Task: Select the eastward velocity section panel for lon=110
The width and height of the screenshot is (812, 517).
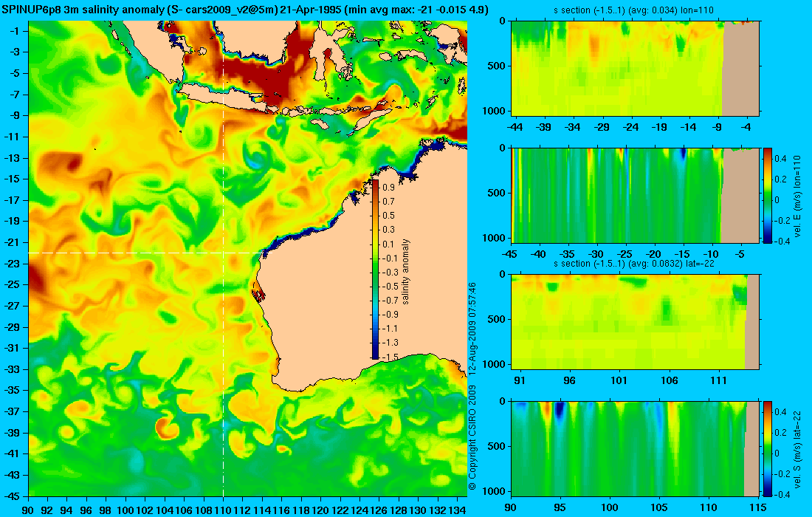Action: (x=636, y=195)
